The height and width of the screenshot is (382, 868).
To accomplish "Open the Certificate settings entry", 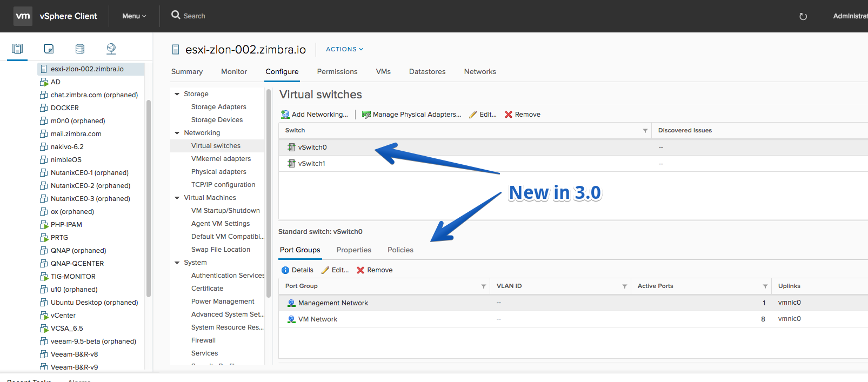I will [207, 289].
